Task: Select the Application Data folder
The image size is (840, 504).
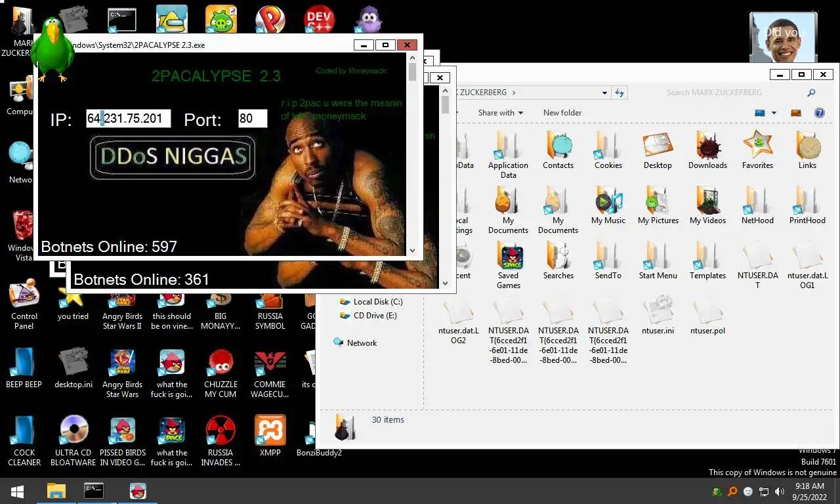Action: pyautogui.click(x=508, y=154)
